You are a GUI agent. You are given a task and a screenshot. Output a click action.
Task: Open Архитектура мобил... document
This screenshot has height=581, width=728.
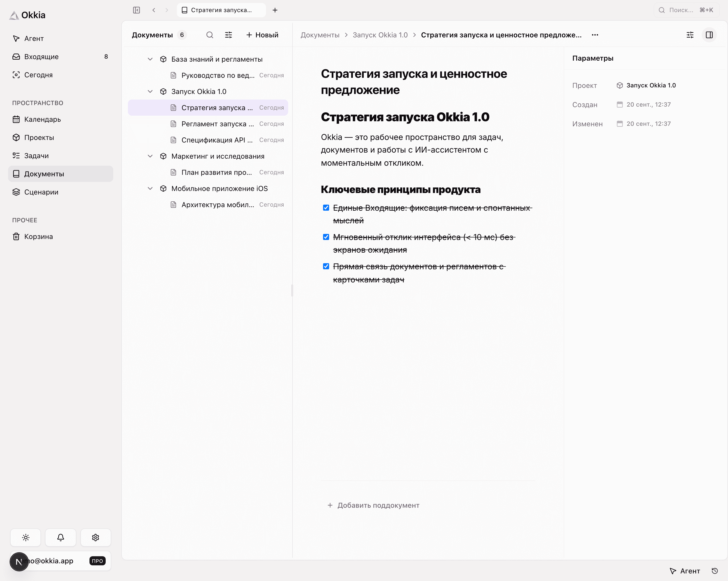coord(208,205)
